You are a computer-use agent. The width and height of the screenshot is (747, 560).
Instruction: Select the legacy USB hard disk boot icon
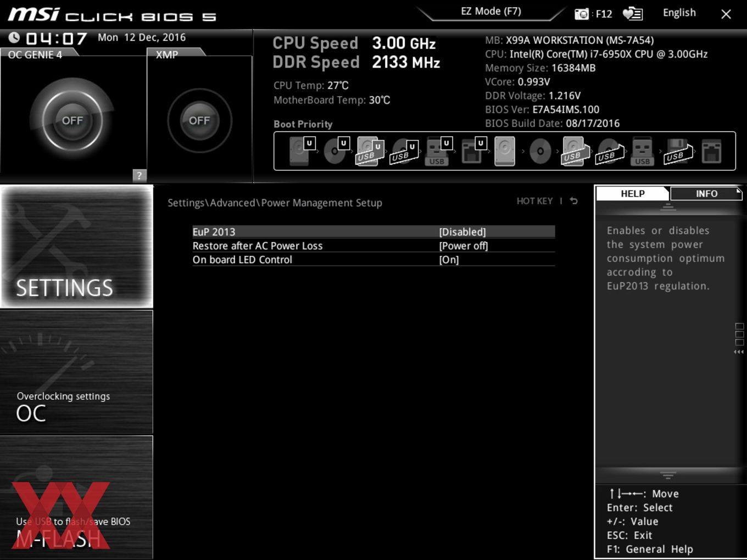click(x=574, y=151)
